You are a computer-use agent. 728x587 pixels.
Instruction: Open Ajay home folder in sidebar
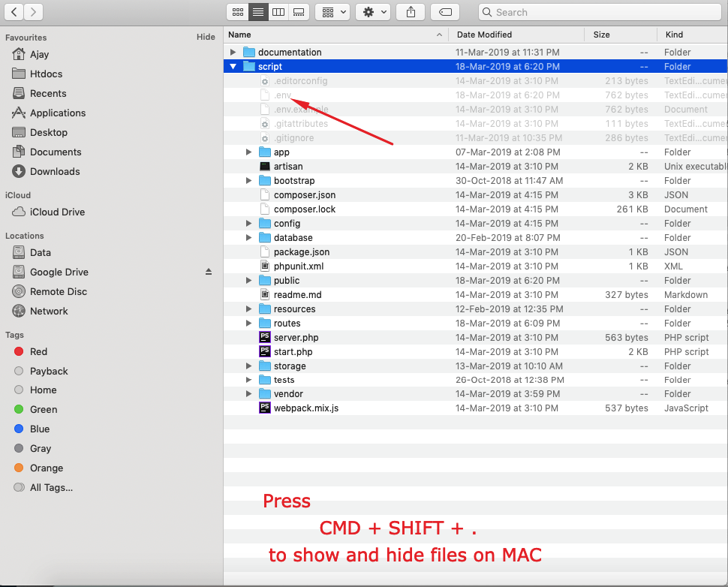click(40, 54)
